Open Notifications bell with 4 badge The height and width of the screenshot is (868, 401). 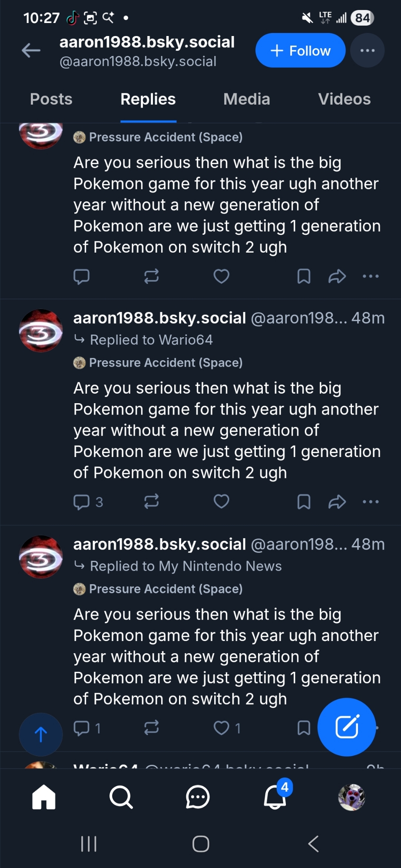[x=275, y=797]
